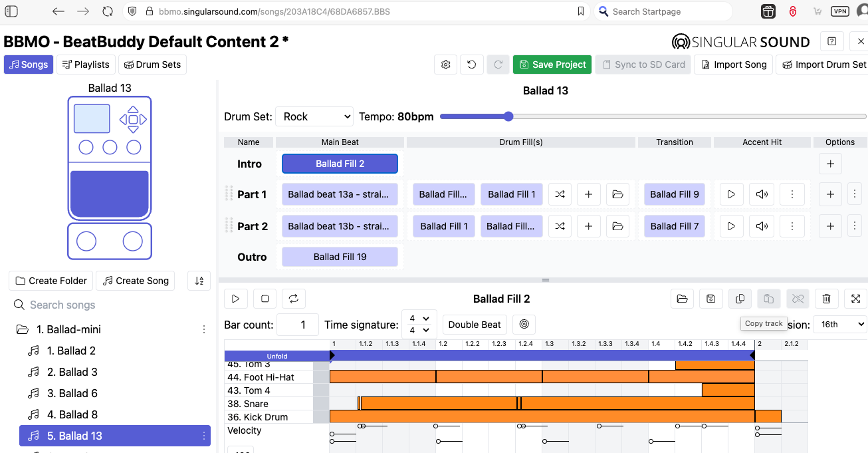Copy the track
This screenshot has width=868, height=453.
(740, 299)
